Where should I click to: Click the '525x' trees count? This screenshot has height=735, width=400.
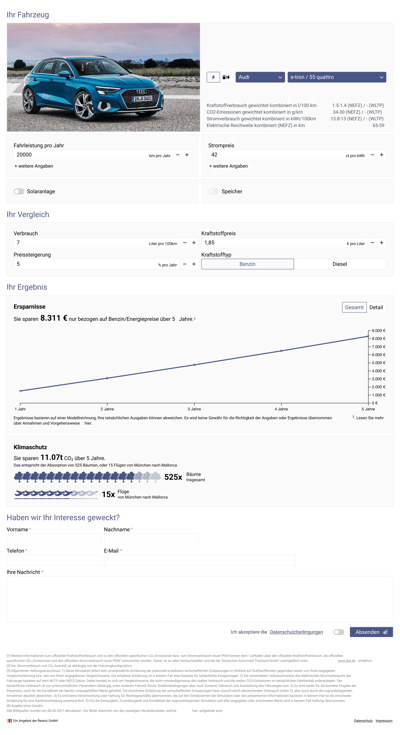173,477
